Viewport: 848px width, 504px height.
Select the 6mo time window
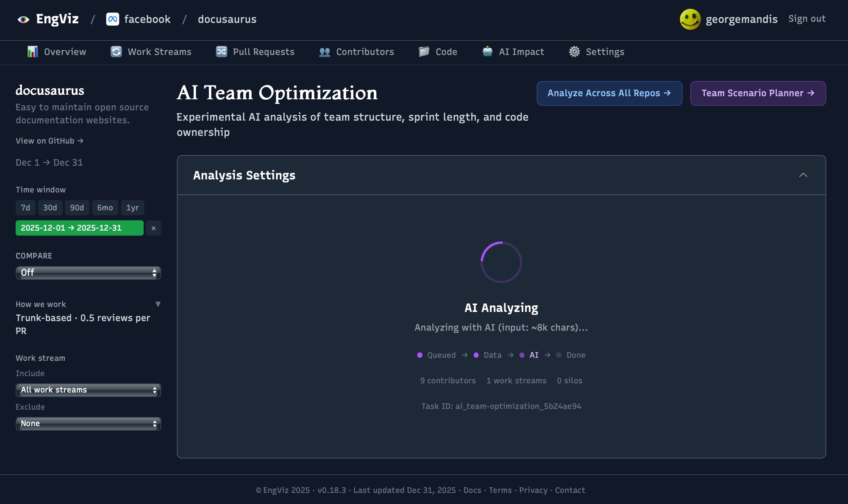(105, 208)
